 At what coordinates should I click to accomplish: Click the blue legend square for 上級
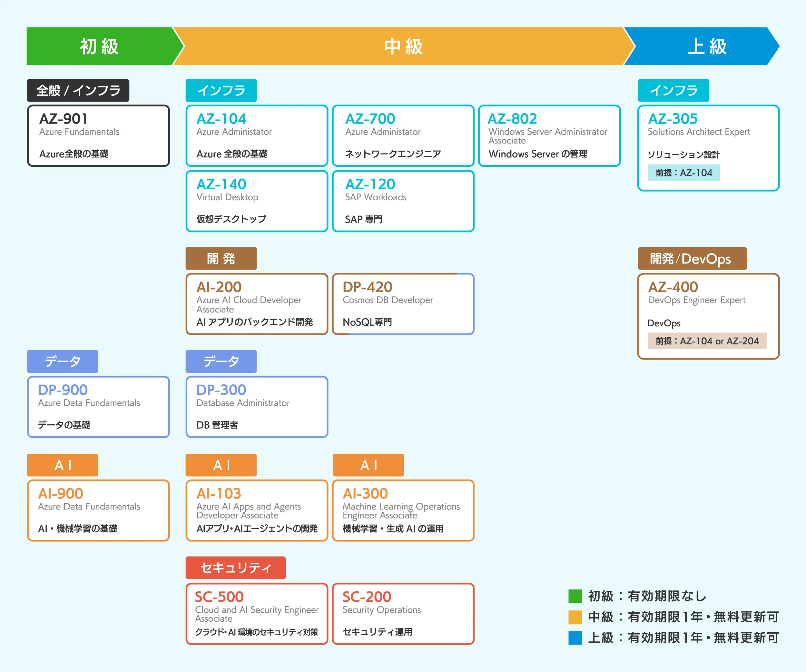(575, 638)
